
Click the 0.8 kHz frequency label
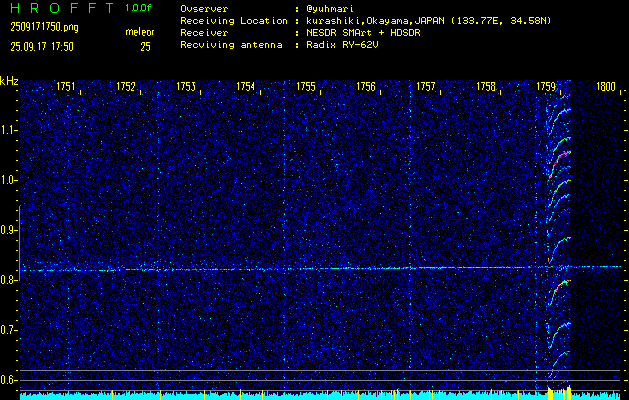coord(8,280)
